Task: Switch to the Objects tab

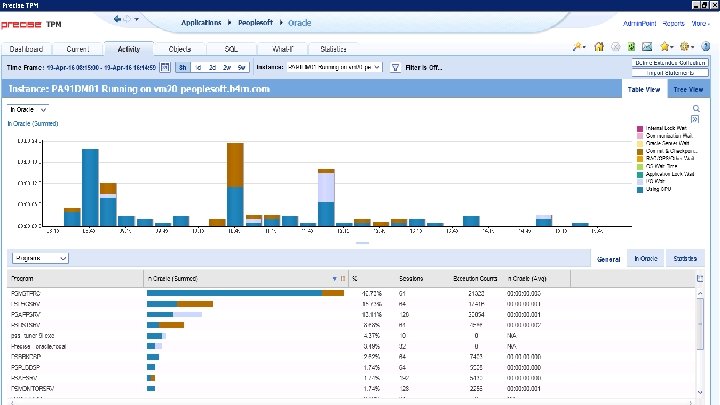Action: point(180,49)
